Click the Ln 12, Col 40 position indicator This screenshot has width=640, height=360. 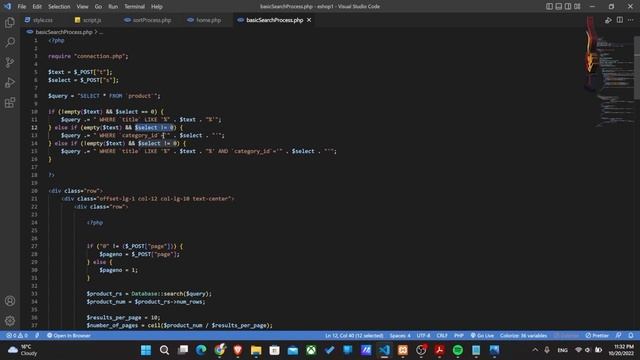(354, 336)
